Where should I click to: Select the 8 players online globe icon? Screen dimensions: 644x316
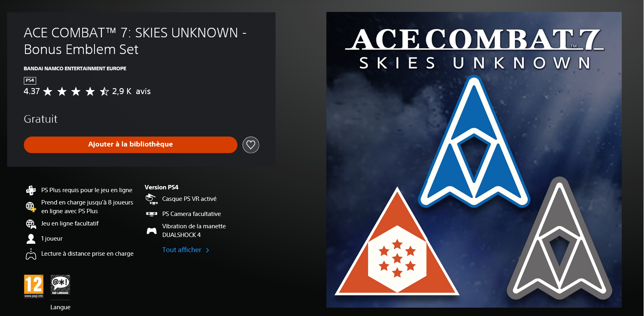[x=31, y=207]
